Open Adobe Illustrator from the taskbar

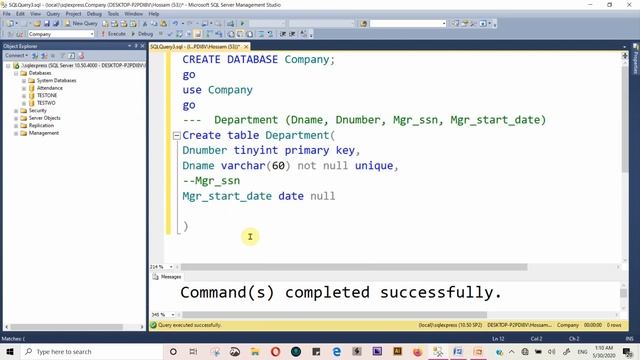[x=397, y=351]
